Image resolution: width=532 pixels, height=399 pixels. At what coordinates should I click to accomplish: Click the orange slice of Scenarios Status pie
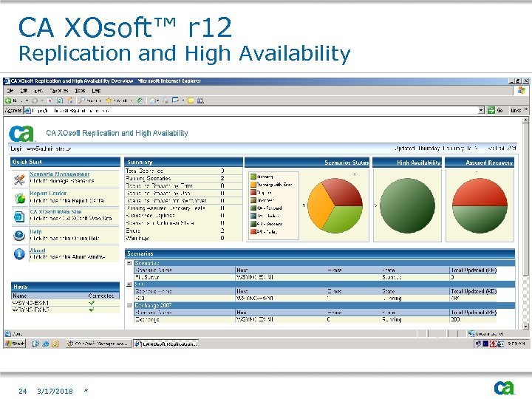point(318,205)
